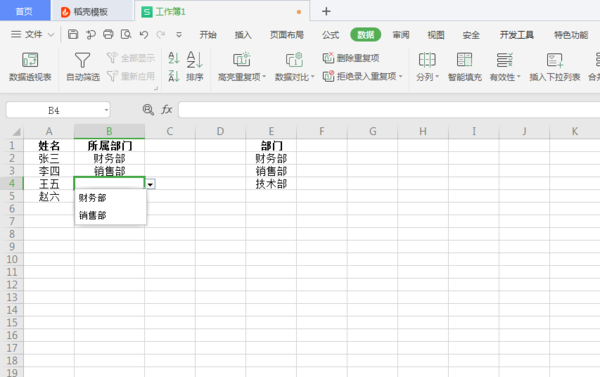The image size is (600, 377).
Task: Select column B header
Action: pos(109,132)
